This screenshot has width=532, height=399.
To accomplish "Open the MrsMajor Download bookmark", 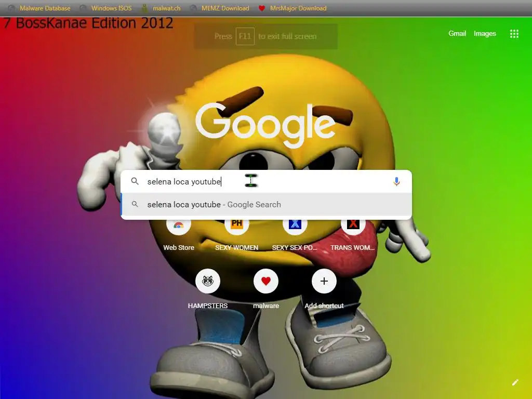I will click(298, 8).
